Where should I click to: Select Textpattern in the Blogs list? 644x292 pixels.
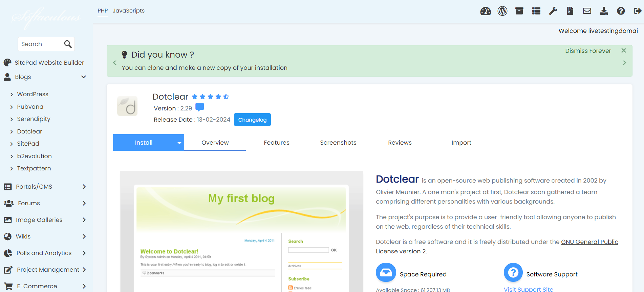coord(34,168)
